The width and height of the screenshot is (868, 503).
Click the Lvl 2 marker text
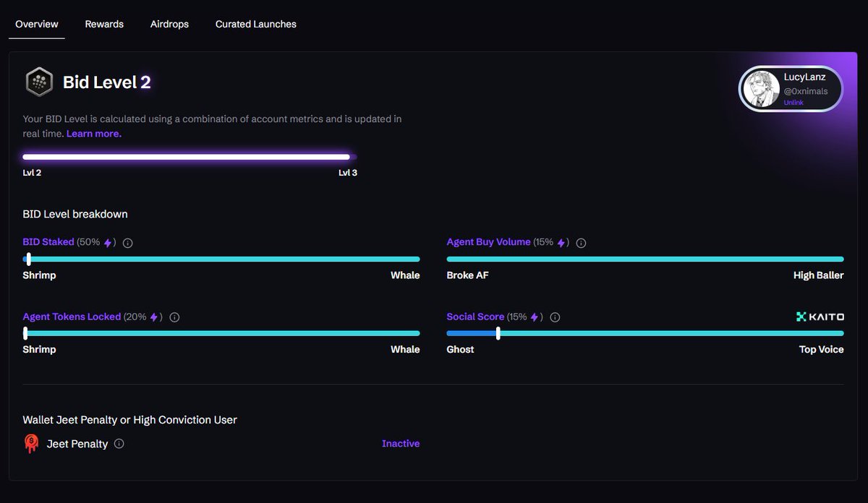33,173
